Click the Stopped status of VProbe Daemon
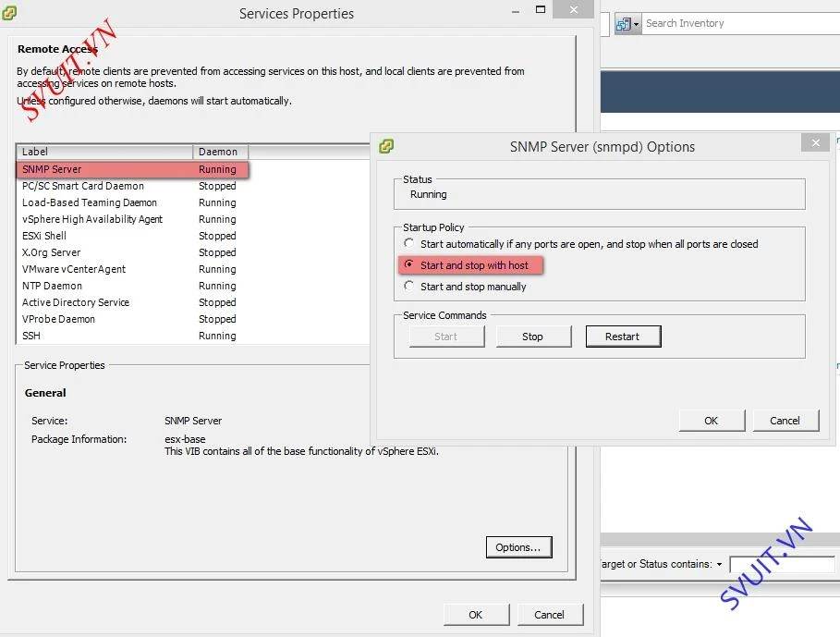This screenshot has height=637, width=840. click(217, 319)
